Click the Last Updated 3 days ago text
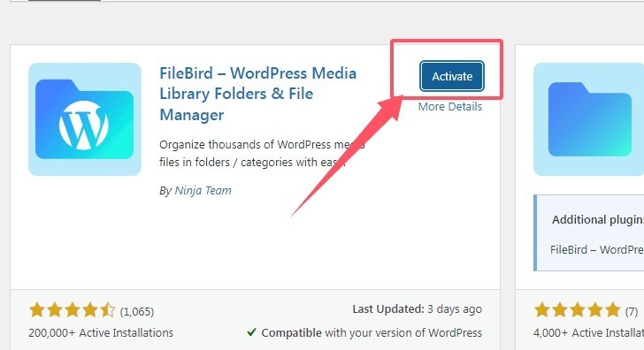Viewport: 644px width, 350px height. (x=418, y=309)
